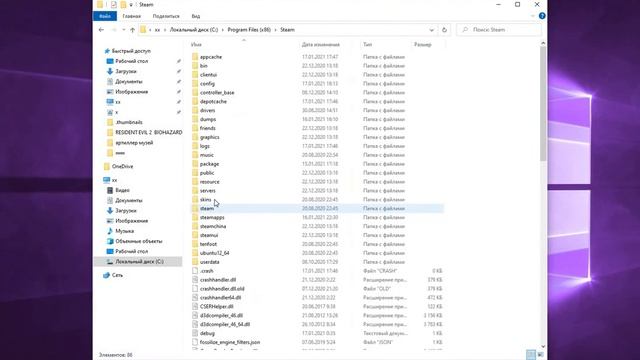The image size is (640, 360).
Task: Switch to large icons view in status bar
Action: click(x=540, y=355)
